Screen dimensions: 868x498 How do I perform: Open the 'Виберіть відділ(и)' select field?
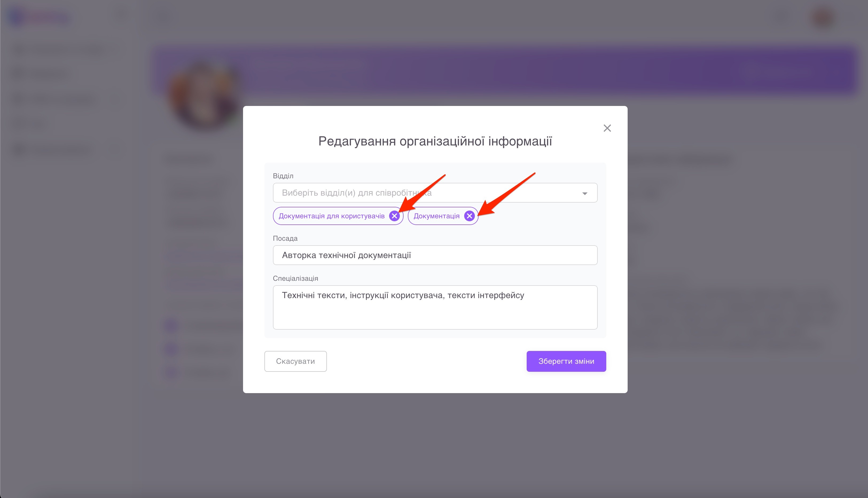435,193
